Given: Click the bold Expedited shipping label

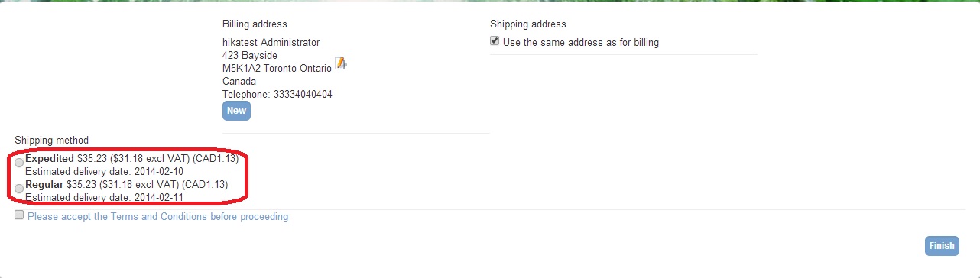Looking at the screenshot, I should tap(50, 159).
